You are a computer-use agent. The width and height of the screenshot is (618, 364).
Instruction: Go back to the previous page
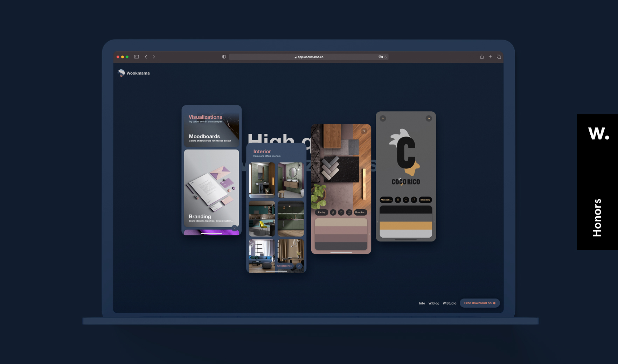(146, 57)
